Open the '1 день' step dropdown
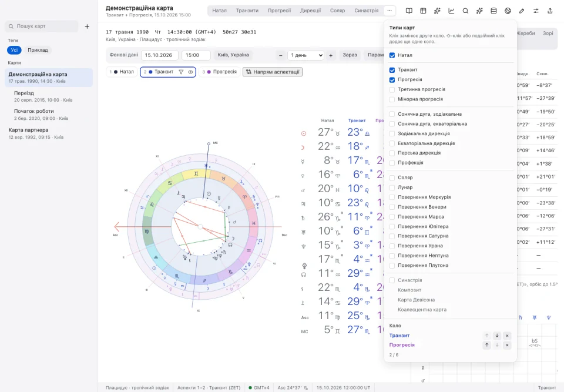Screen dimensions: 564x392 (x=305, y=55)
